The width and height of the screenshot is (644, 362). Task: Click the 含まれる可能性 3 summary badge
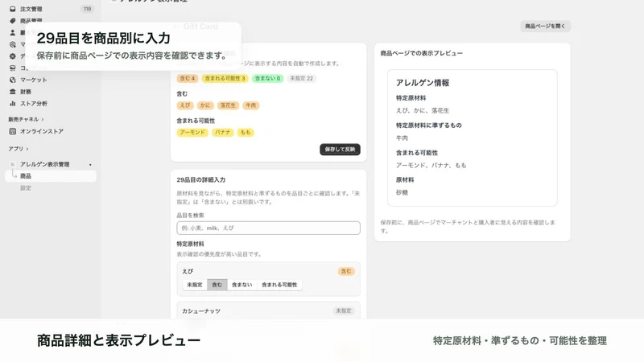(x=225, y=78)
